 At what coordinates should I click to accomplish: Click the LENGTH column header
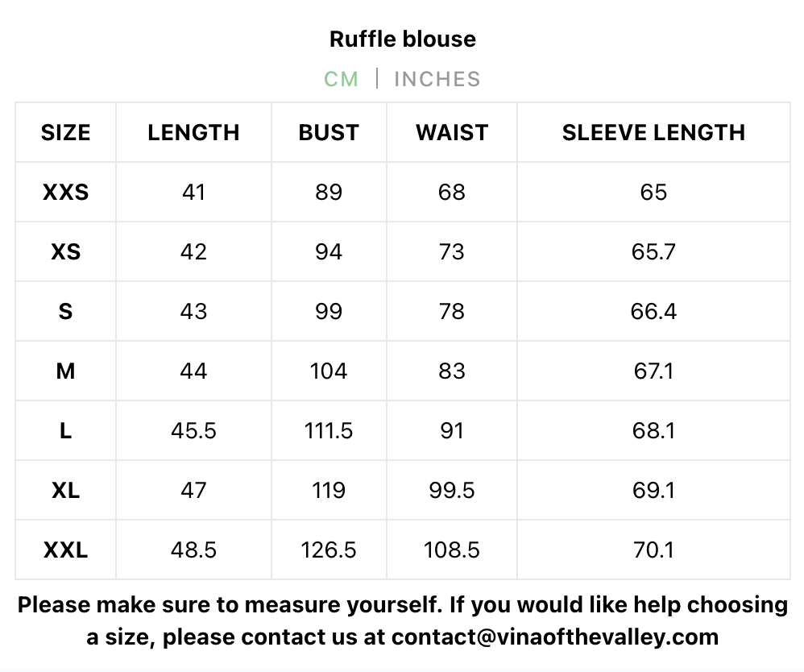tap(194, 132)
